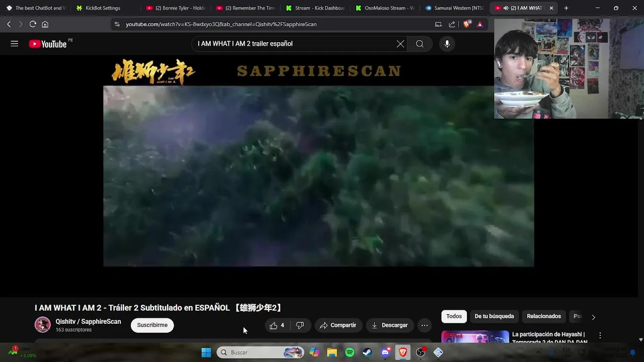Close the I AM WHAT tab
This screenshot has width=644, height=362.
[x=551, y=8]
